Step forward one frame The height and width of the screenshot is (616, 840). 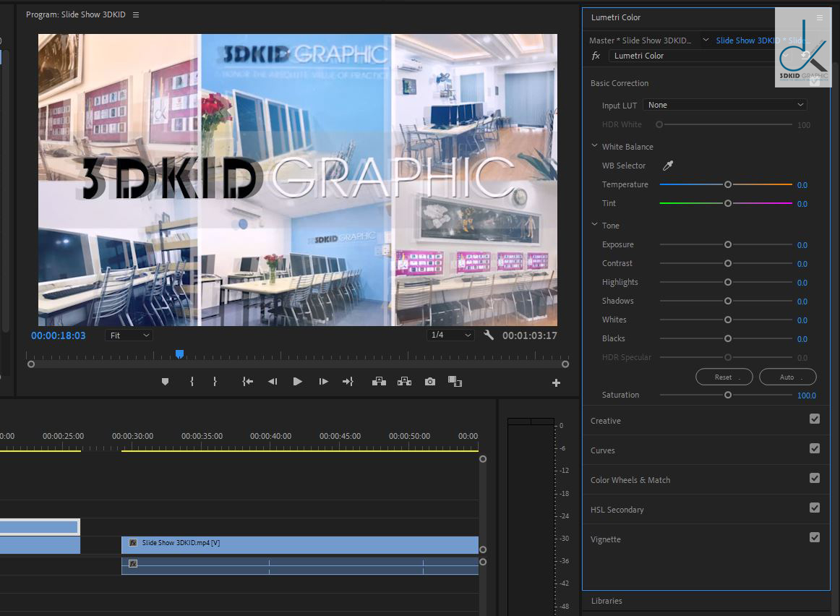[x=323, y=381]
